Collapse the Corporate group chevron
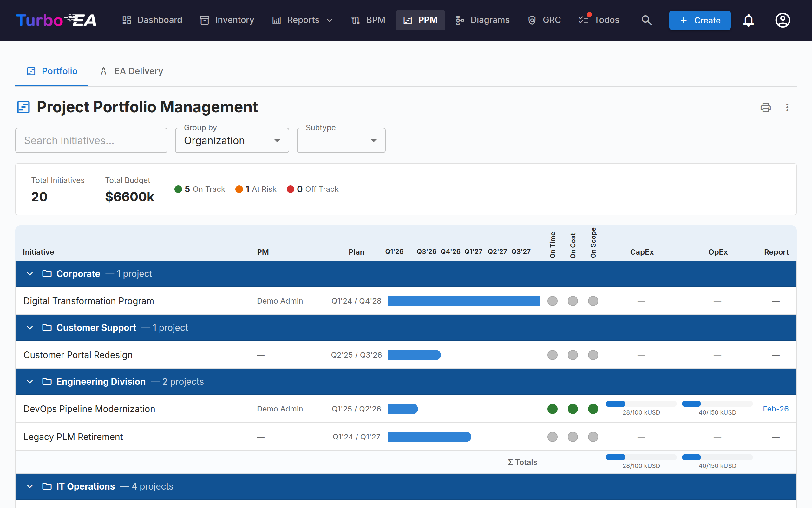Image resolution: width=812 pixels, height=508 pixels. [x=30, y=274]
